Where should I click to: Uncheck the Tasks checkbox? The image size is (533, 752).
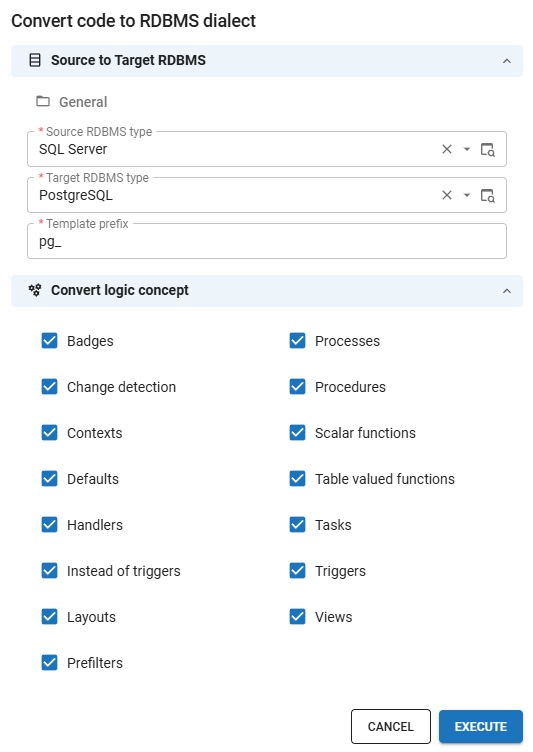tap(297, 525)
